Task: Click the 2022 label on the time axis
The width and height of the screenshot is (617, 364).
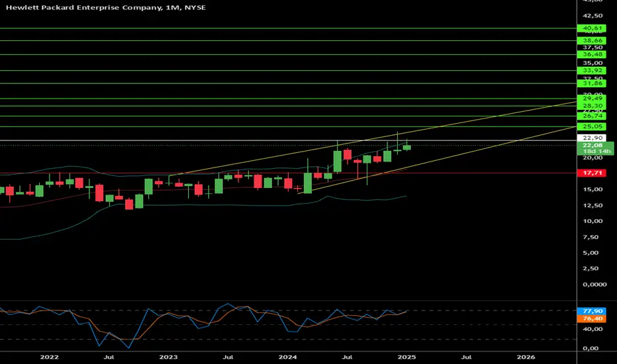Action: 49,357
